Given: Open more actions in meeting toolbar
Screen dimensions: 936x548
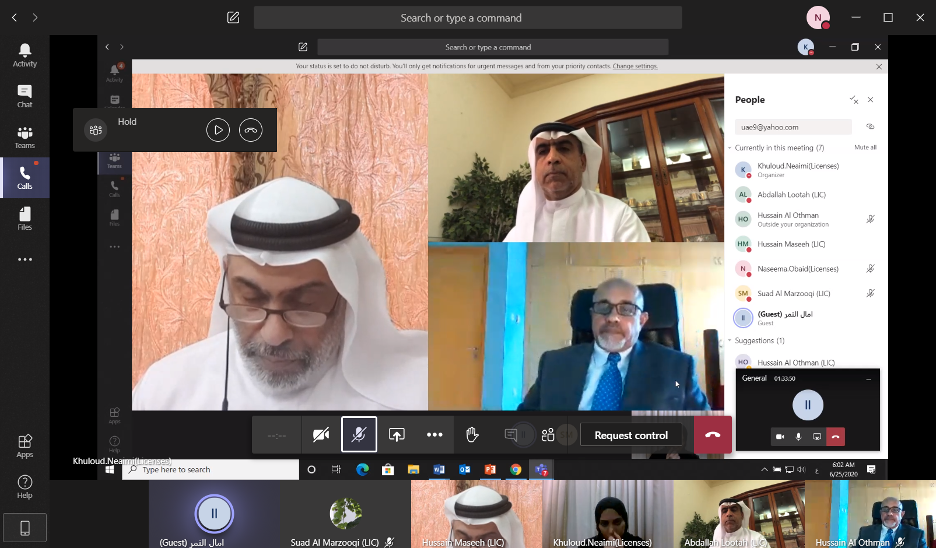Looking at the screenshot, I should [x=435, y=435].
